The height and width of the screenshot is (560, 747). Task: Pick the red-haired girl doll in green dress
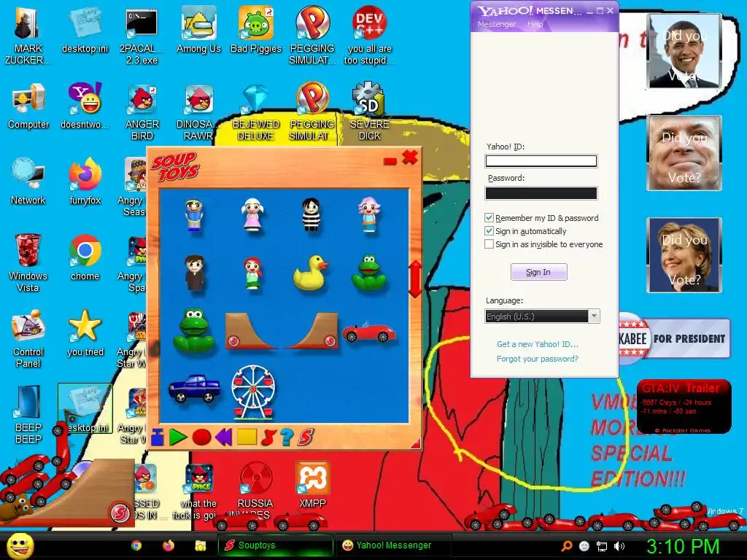[x=252, y=273]
